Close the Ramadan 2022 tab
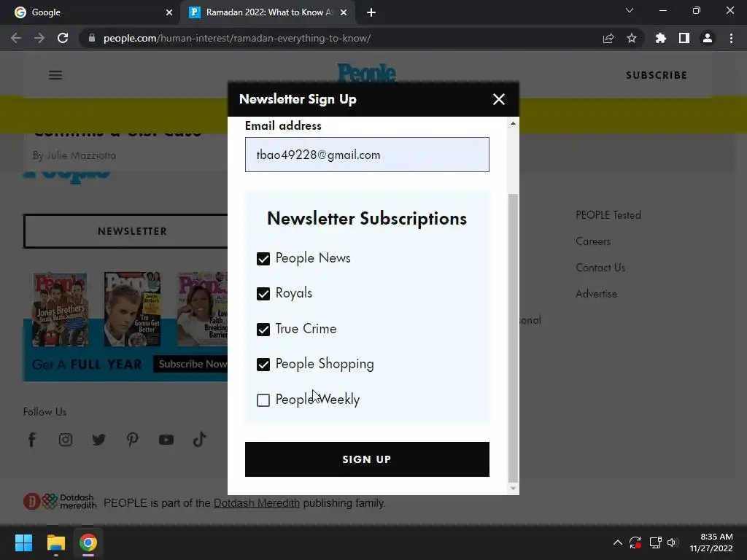This screenshot has width=747, height=560. tap(344, 12)
